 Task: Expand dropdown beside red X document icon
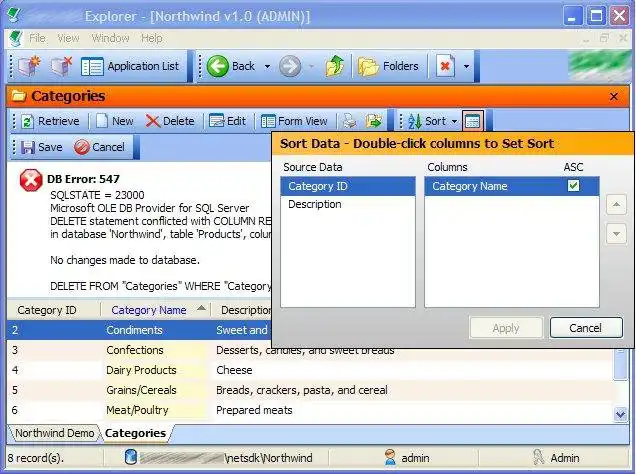click(466, 66)
